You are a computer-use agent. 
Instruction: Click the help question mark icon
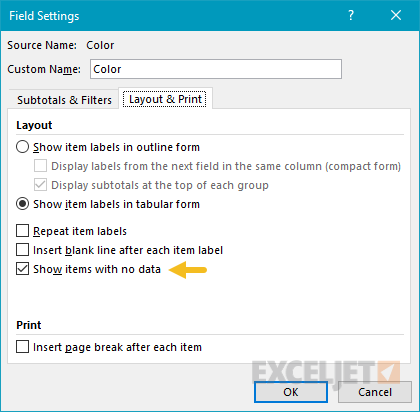point(351,15)
